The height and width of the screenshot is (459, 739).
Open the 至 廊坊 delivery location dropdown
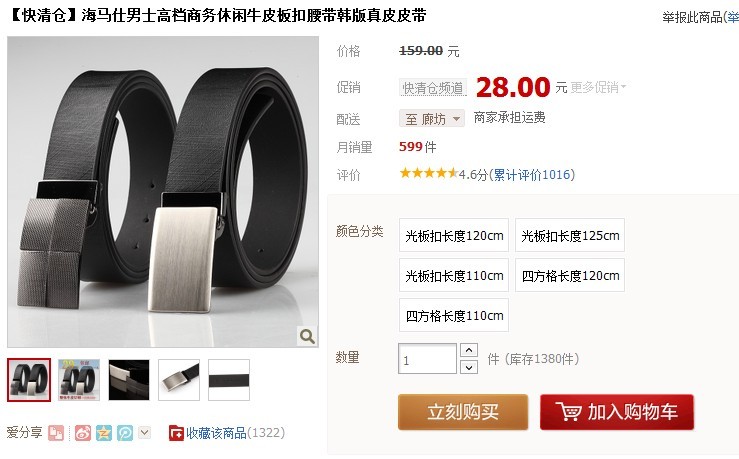[432, 119]
